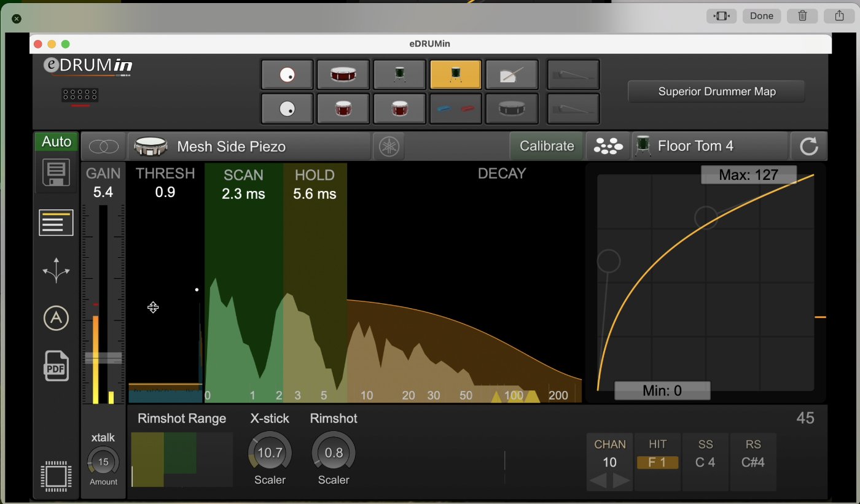Click the GAIN fader handle
This screenshot has height=504, width=860.
coord(103,359)
